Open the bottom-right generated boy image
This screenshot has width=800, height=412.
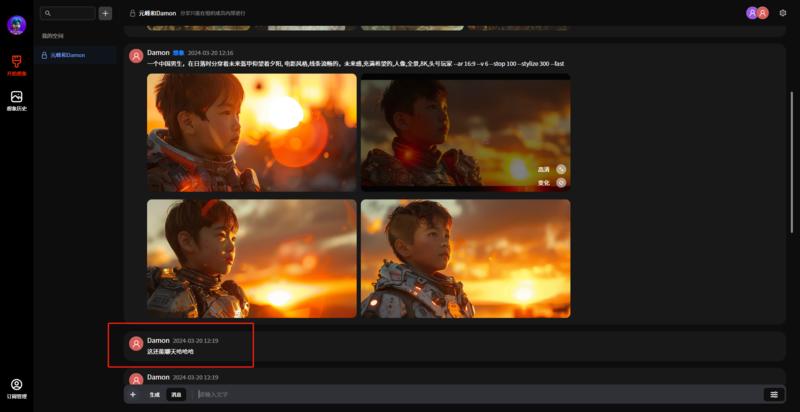(x=465, y=258)
